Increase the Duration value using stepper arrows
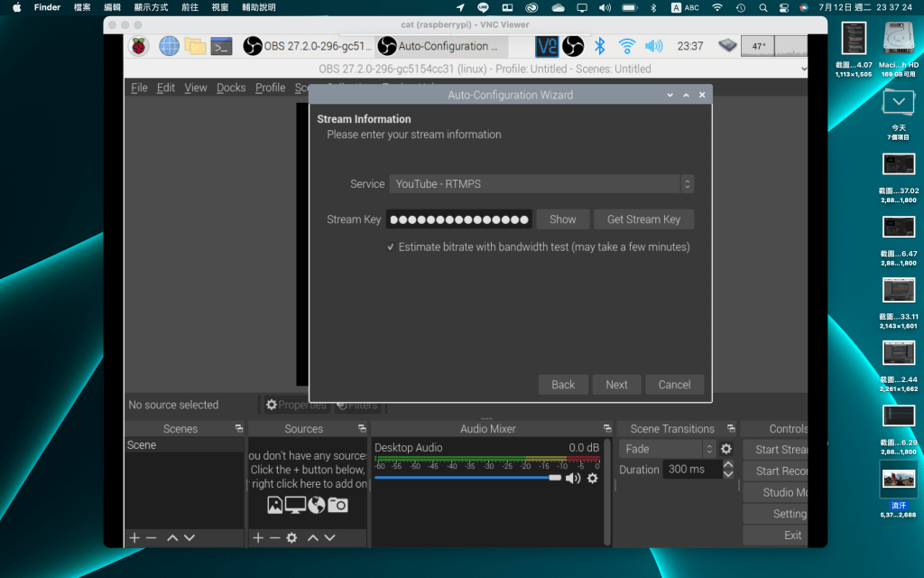Image resolution: width=924 pixels, height=578 pixels. [727, 465]
